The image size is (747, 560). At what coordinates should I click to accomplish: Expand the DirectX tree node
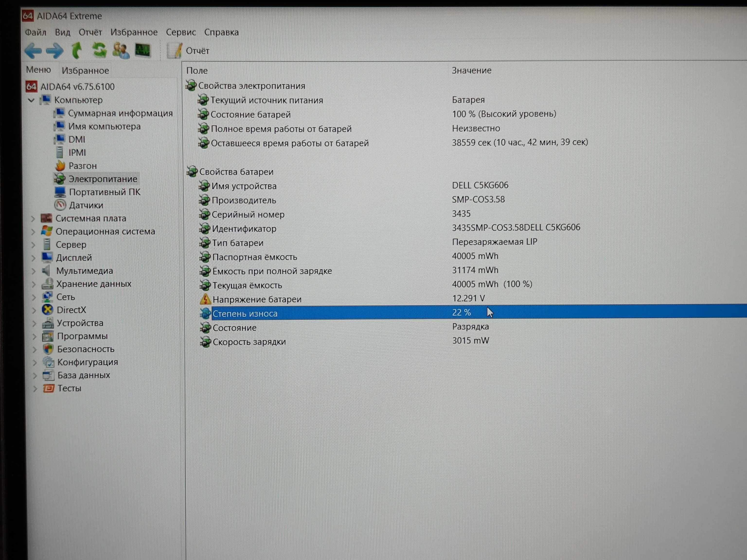click(x=34, y=311)
